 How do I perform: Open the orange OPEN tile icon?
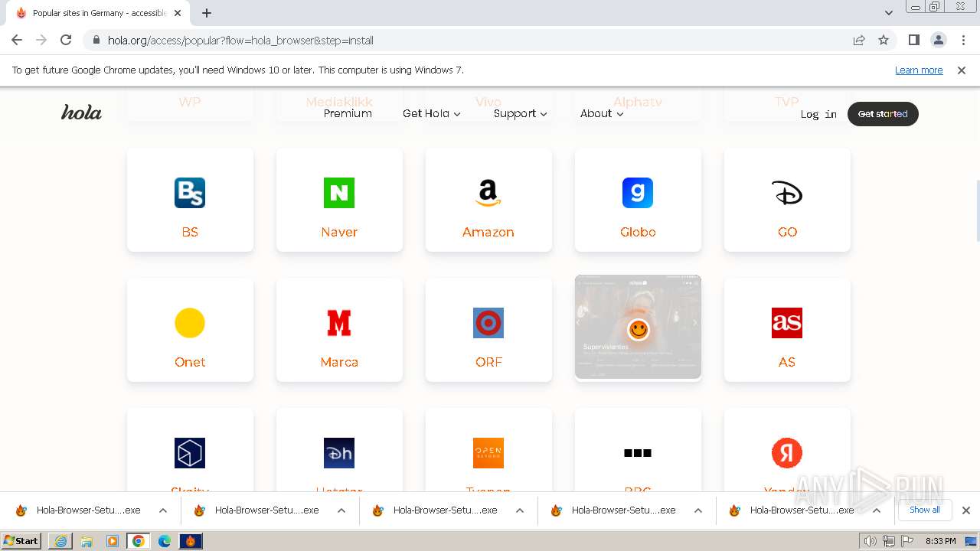488,453
